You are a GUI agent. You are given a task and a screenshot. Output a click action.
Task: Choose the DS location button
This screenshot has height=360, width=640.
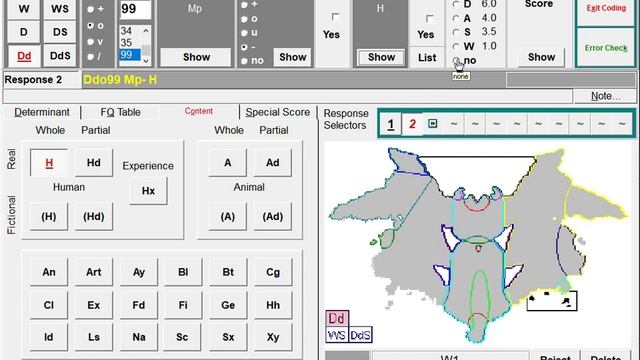click(60, 32)
